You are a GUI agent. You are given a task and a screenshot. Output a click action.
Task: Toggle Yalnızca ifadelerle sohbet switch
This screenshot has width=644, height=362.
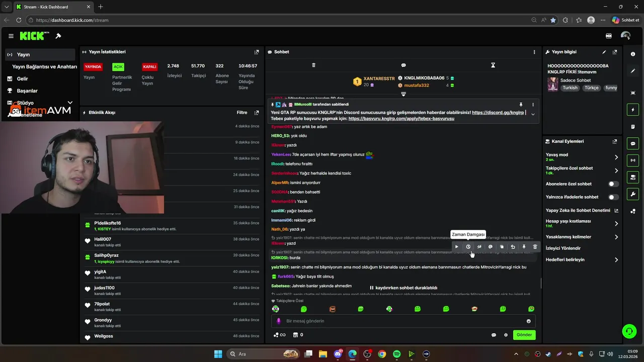[613, 197]
